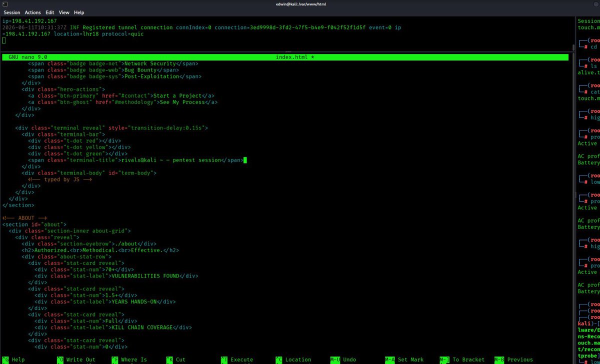Click the stat number '0' line
600x364 pixels.
[x=80, y=346]
